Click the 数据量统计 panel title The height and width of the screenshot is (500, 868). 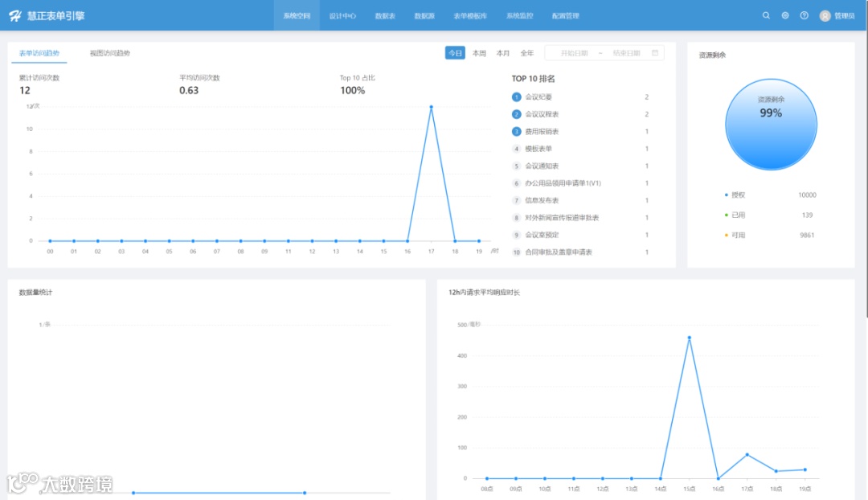click(35, 293)
